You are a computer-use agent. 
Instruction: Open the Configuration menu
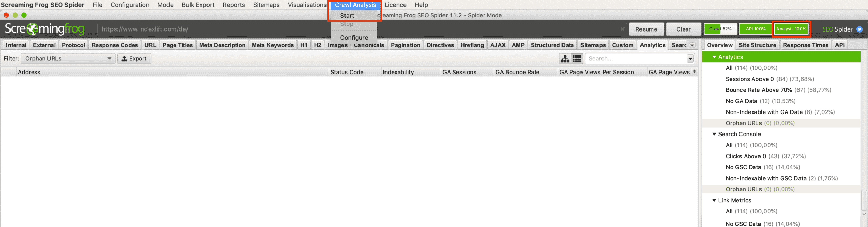coord(130,5)
